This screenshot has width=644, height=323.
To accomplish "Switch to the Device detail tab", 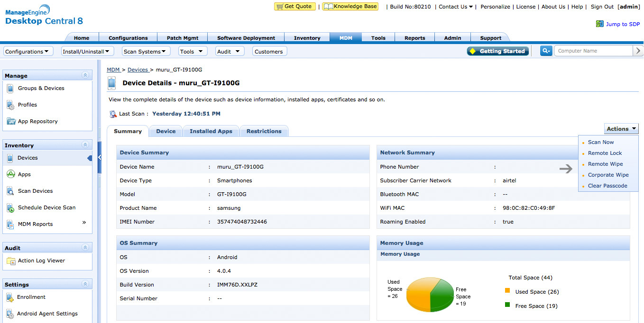I will (166, 131).
